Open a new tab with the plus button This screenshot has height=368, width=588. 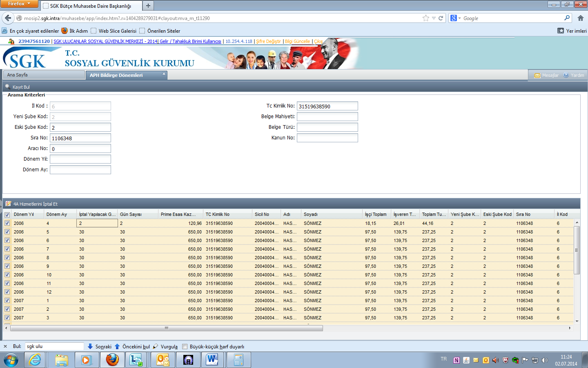[x=148, y=6]
